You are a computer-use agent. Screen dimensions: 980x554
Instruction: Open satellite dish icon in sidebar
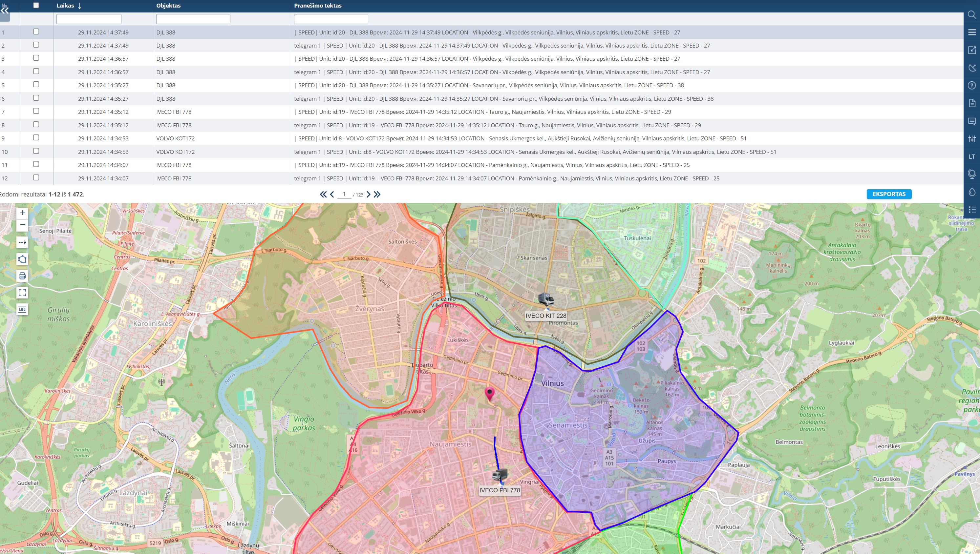(x=971, y=68)
